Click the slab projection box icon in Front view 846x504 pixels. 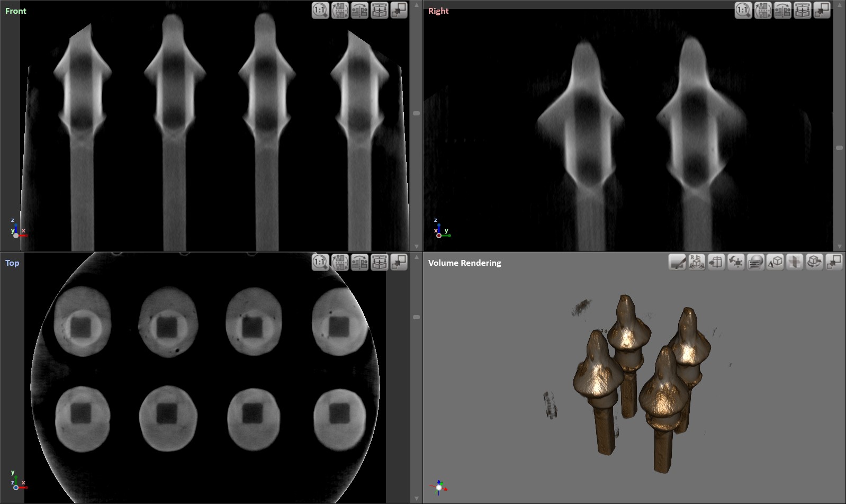pos(379,11)
